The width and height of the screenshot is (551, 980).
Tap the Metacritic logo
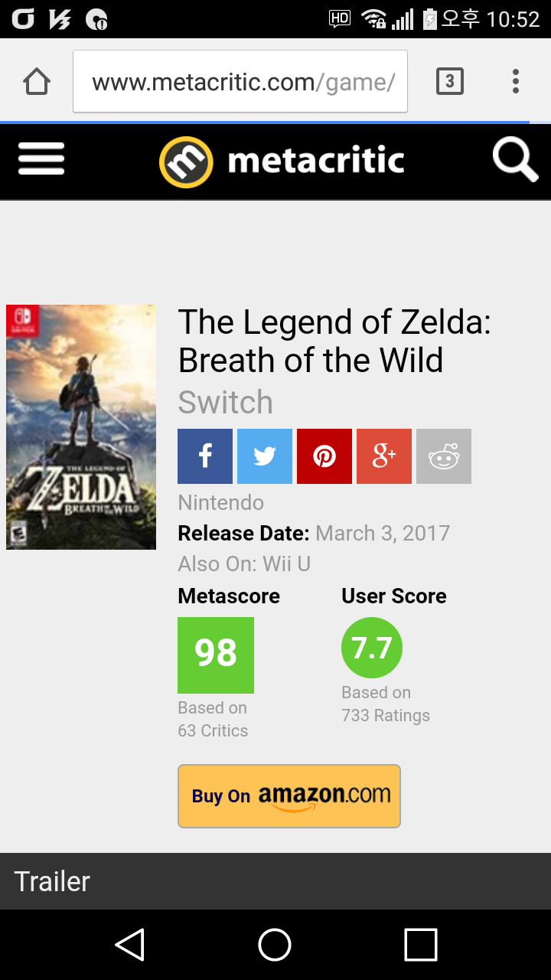click(282, 162)
